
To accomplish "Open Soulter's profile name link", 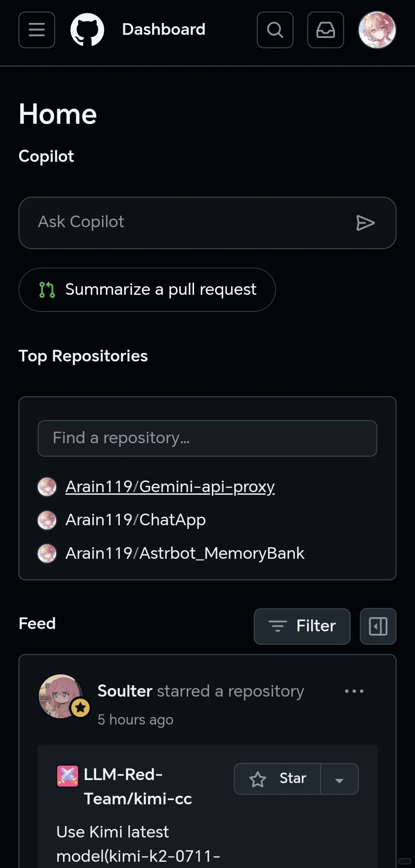I will pyautogui.click(x=125, y=691).
